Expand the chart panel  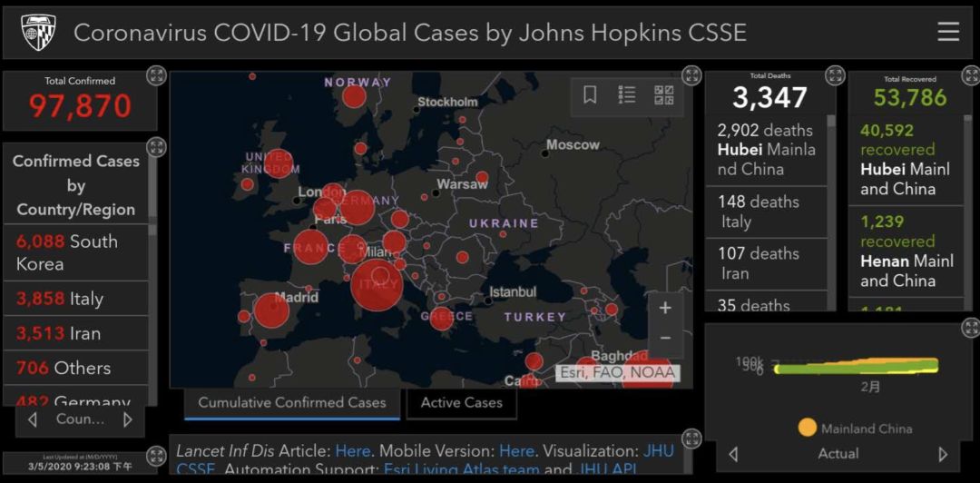pos(971,328)
